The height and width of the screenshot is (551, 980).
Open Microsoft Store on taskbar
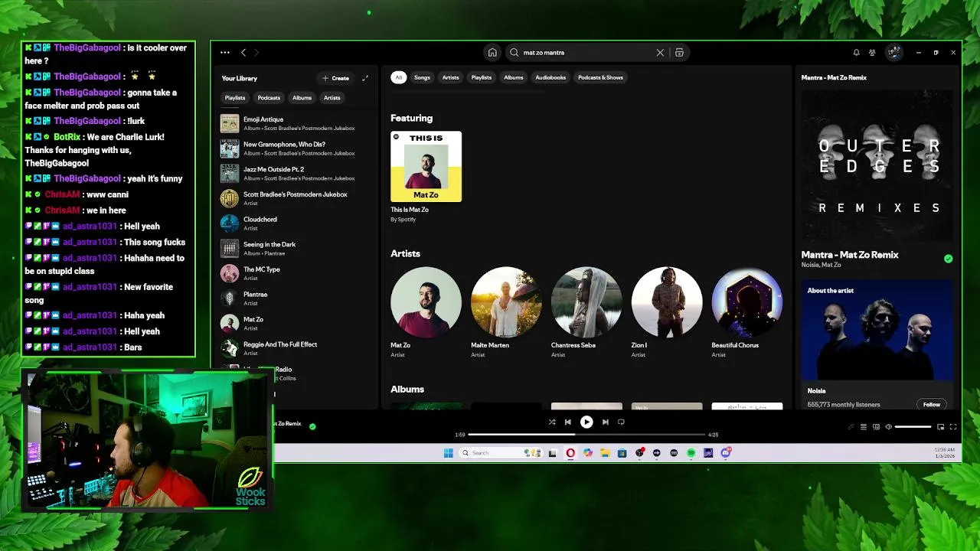622,453
